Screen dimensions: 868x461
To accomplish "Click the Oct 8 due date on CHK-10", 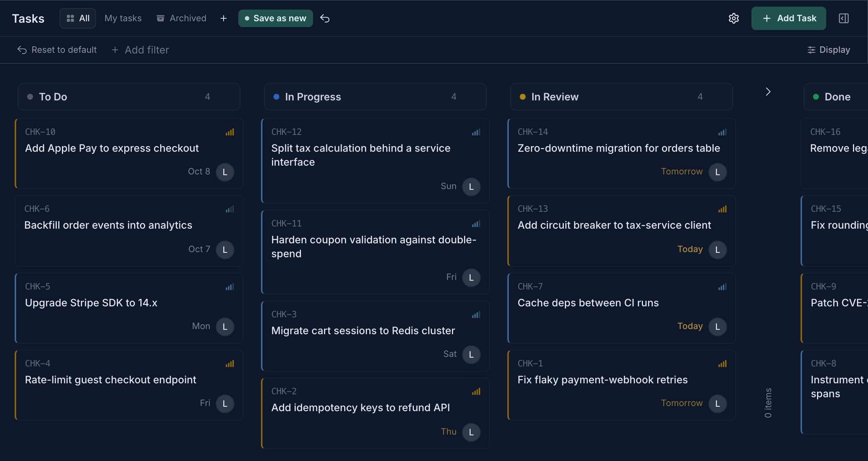I will point(199,172).
